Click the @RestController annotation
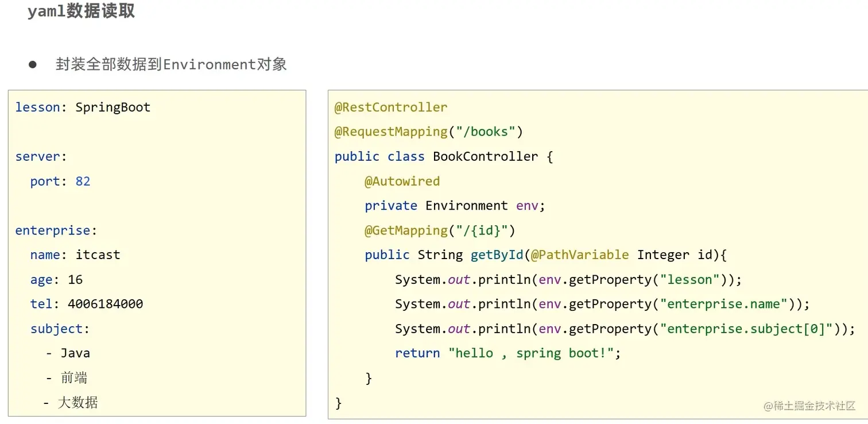 click(390, 107)
